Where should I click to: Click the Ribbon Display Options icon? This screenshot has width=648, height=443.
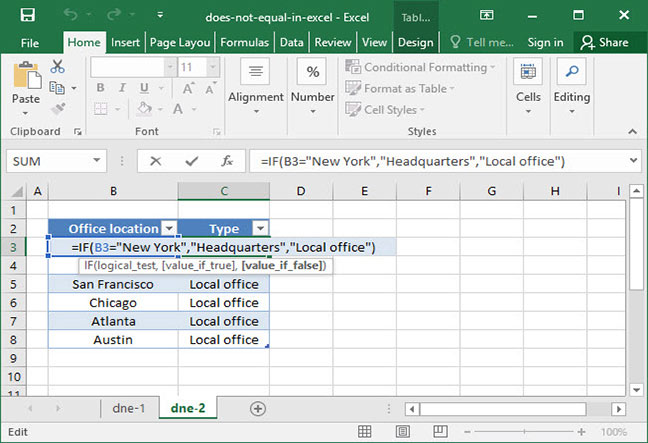[487, 16]
